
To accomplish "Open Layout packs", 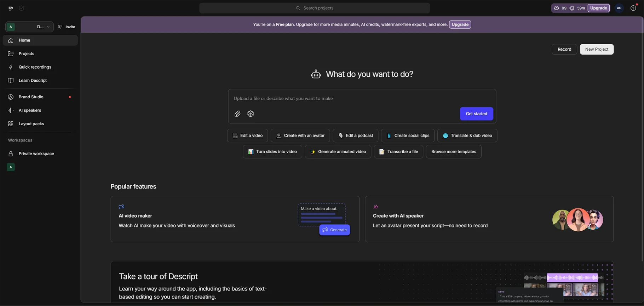I will click(40, 124).
